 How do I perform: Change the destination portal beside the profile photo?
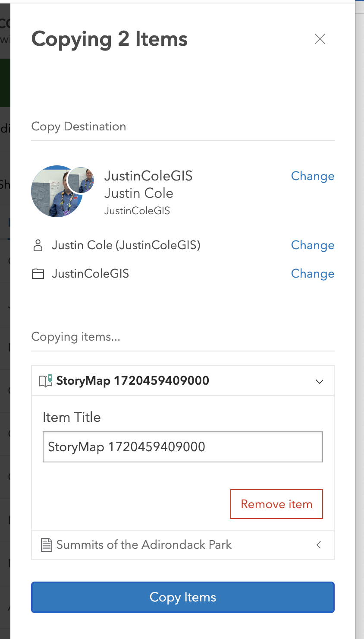[312, 176]
